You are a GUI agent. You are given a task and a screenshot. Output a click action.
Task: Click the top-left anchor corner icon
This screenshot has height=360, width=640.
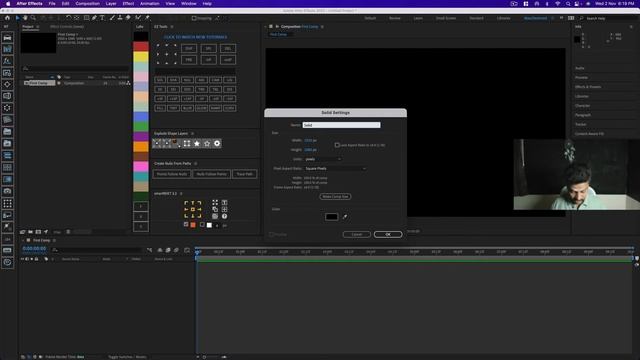point(186,203)
